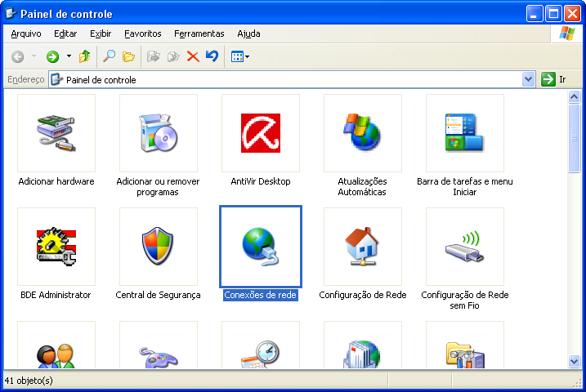The width and height of the screenshot is (586, 392).
Task: Expand the address bar dropdown
Action: (528, 79)
